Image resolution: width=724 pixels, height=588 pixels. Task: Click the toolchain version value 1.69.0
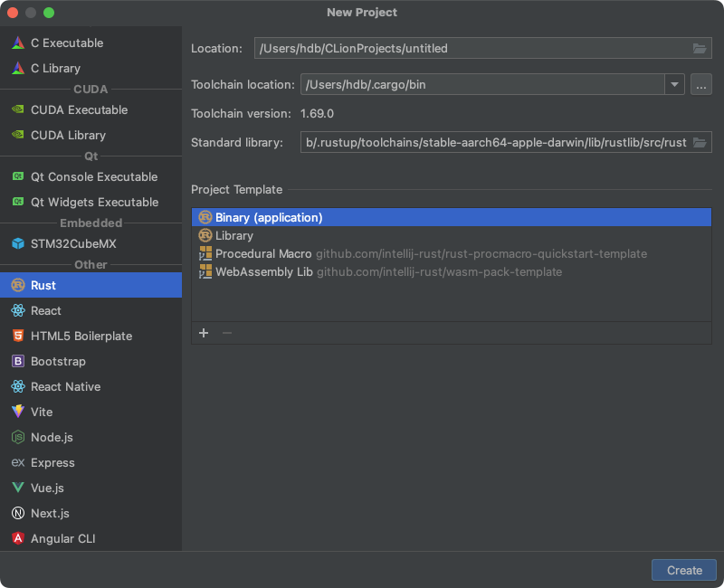pyautogui.click(x=317, y=114)
